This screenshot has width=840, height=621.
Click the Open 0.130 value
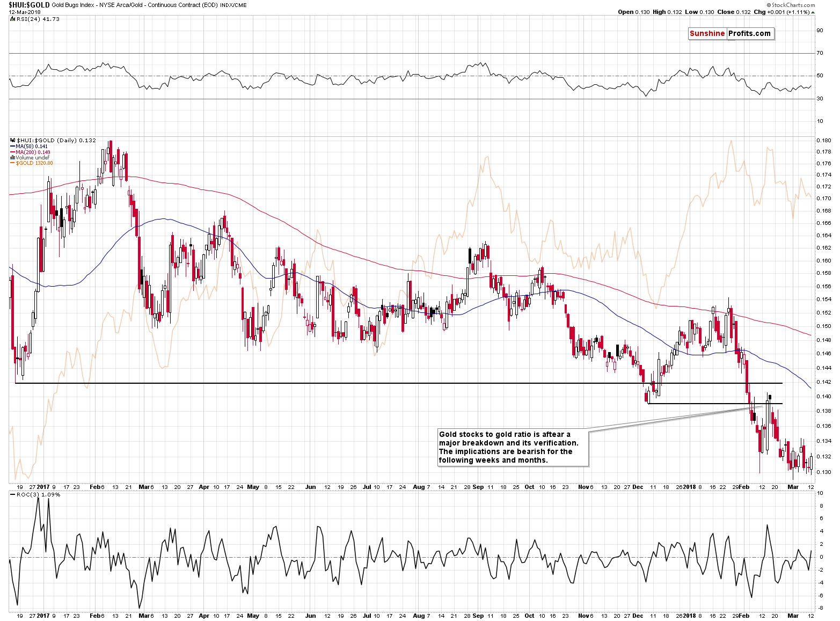click(633, 12)
